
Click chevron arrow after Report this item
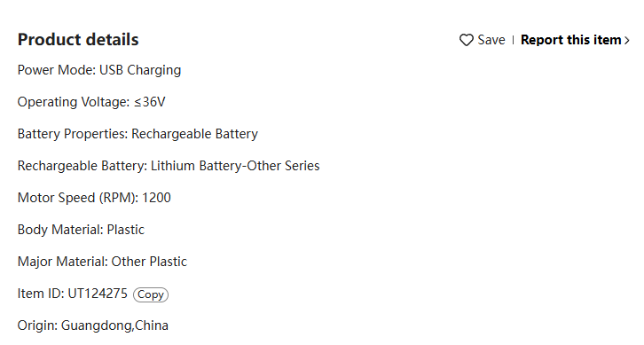point(627,40)
